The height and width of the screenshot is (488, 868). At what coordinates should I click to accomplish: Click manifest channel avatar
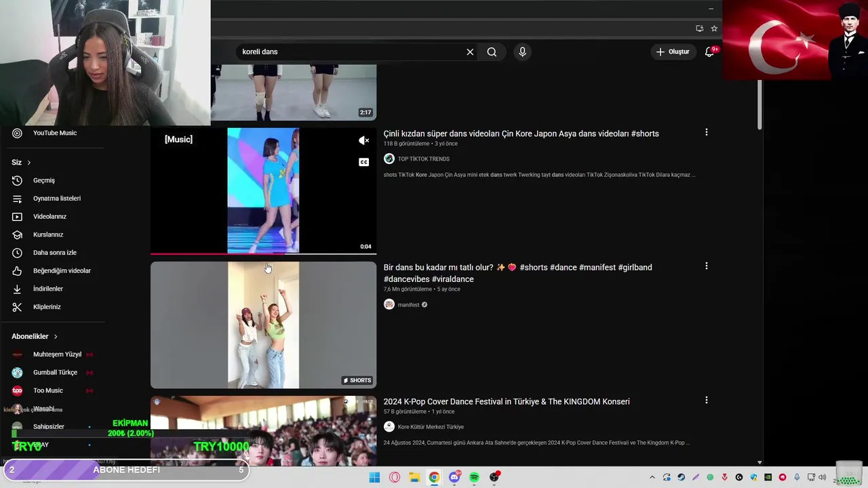(389, 304)
